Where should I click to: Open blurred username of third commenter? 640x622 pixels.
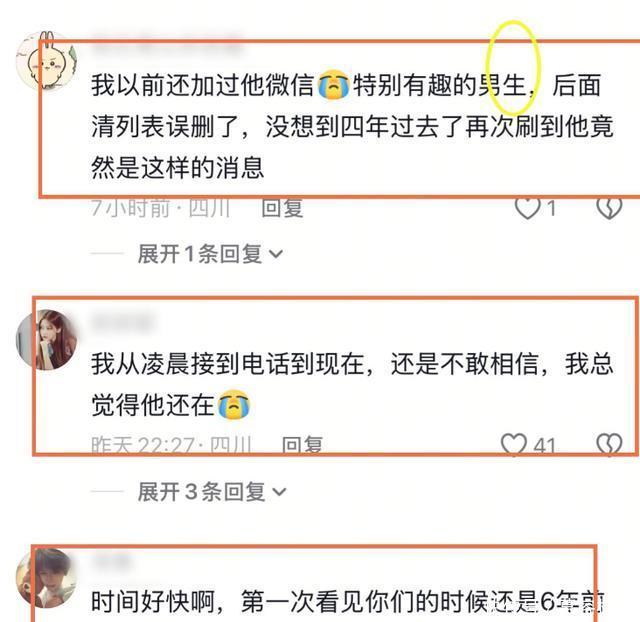tap(111, 561)
